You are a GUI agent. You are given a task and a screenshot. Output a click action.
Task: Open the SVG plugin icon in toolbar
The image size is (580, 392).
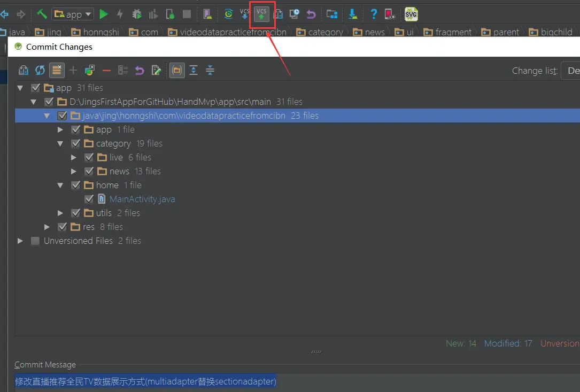coord(411,14)
